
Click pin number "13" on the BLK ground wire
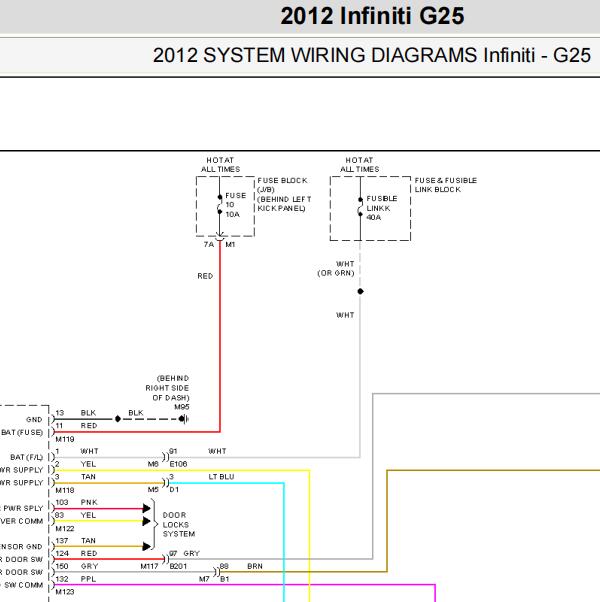[60, 413]
